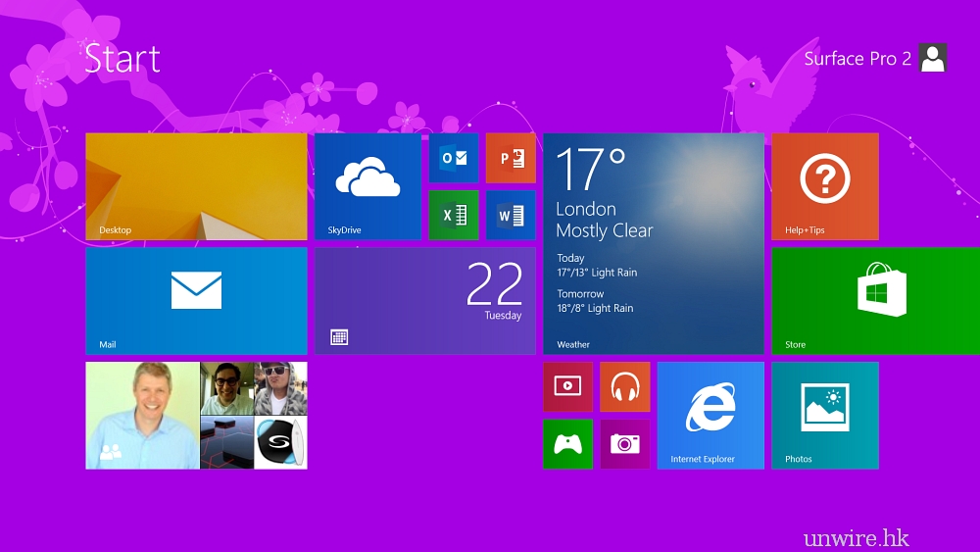
Task: Click the user account avatar picture
Action: [933, 58]
